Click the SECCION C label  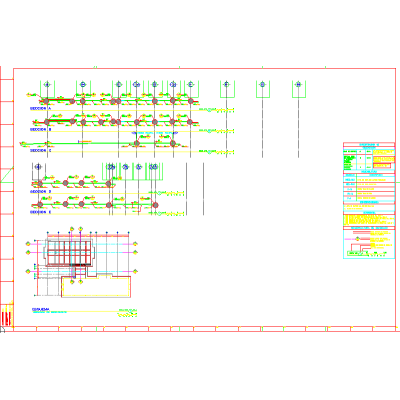click(40, 150)
